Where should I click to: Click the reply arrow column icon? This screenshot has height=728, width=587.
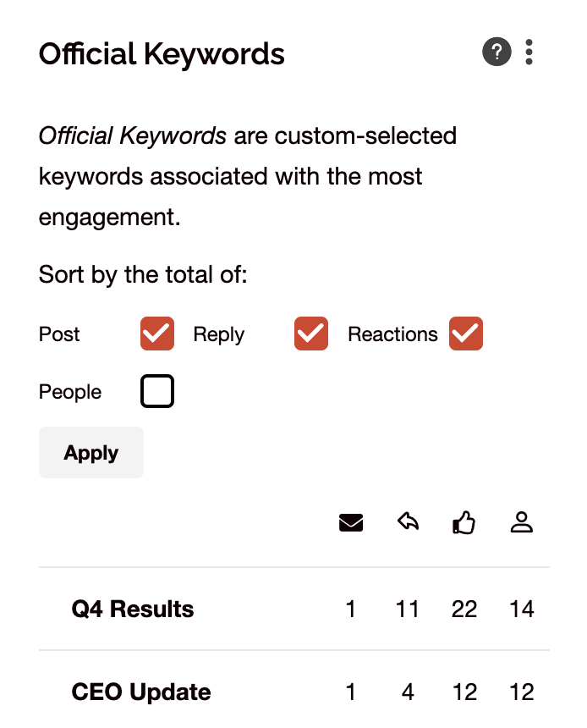coord(407,521)
